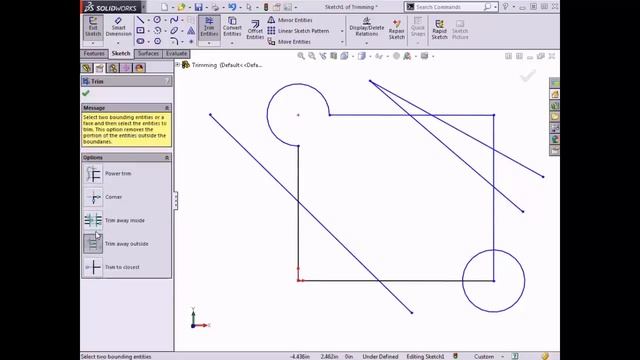Click the Undo icon
Image resolution: width=640 pixels, height=360 pixels.
[x=232, y=7]
